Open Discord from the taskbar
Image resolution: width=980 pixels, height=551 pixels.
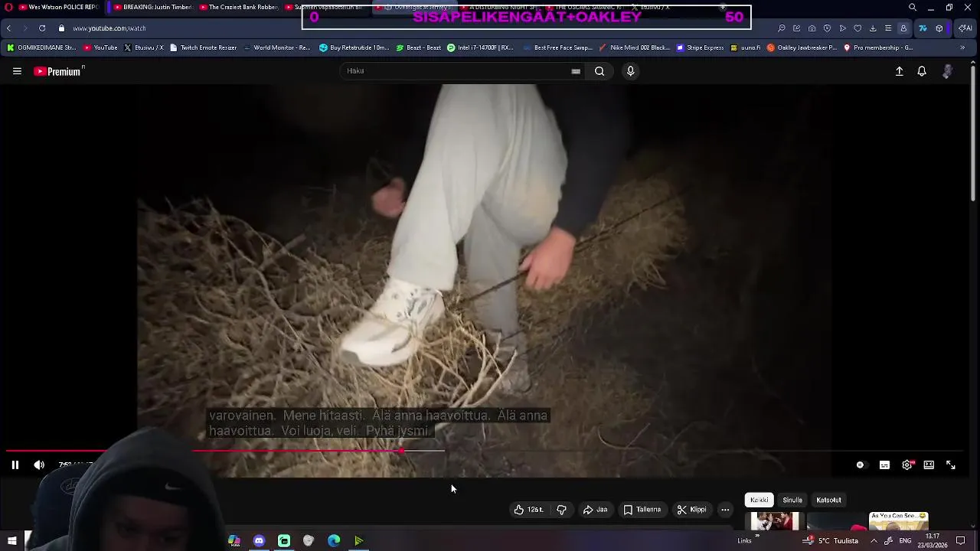[x=259, y=541]
